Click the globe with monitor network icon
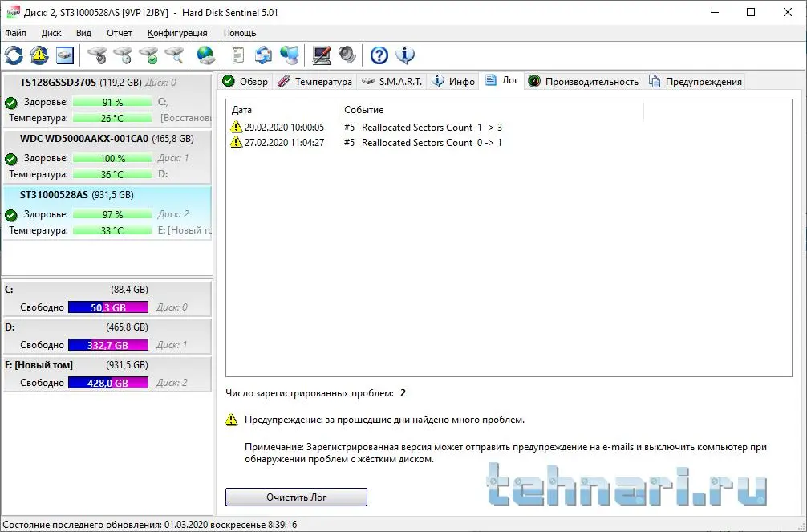The height and width of the screenshot is (532, 807). pyautogui.click(x=290, y=55)
